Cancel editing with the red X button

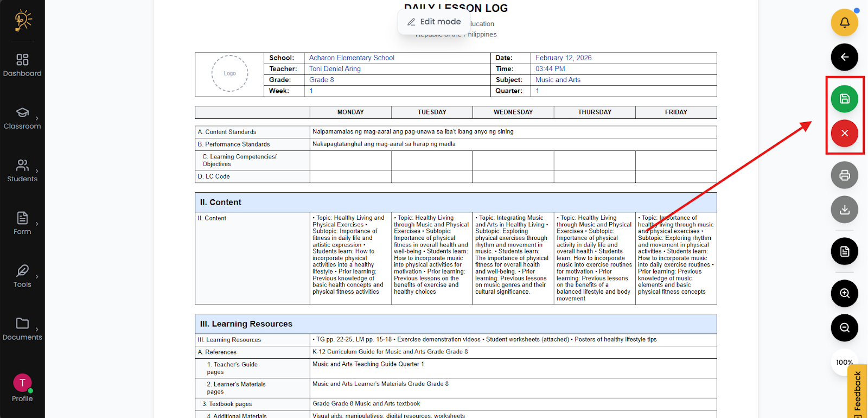[844, 133]
